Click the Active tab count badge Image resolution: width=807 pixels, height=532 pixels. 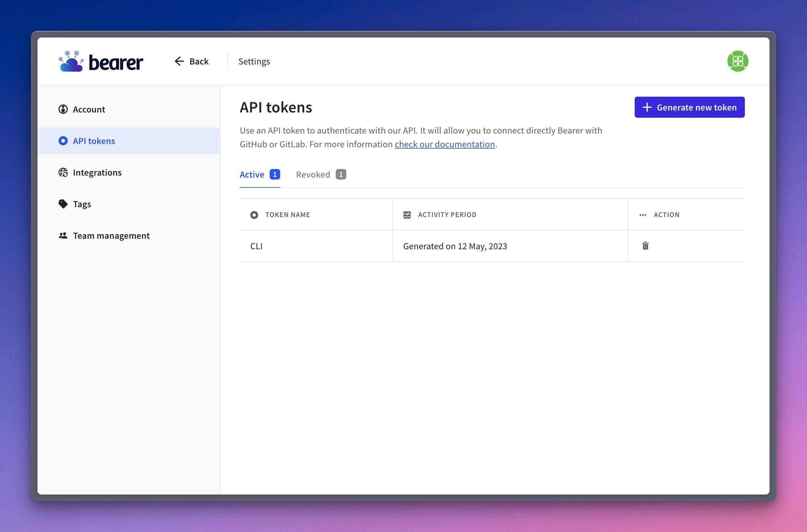pyautogui.click(x=275, y=174)
